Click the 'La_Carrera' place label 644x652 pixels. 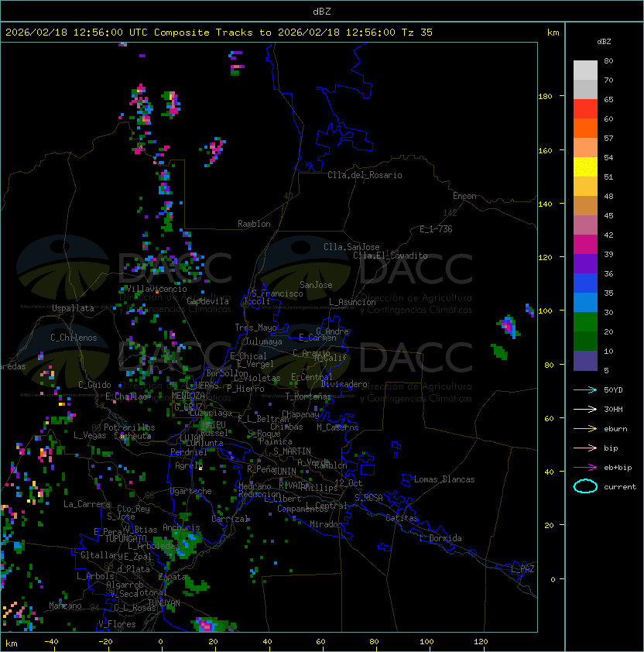pyautogui.click(x=87, y=504)
